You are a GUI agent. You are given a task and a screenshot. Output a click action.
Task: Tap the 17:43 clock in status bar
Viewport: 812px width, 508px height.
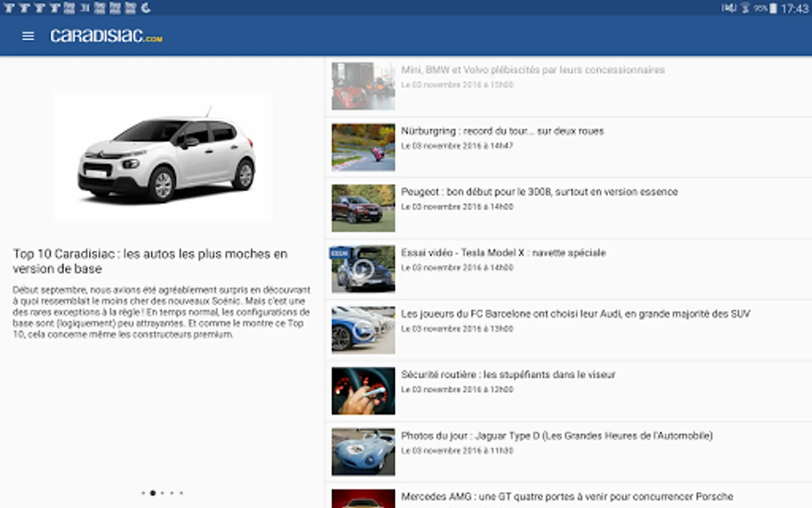point(795,8)
